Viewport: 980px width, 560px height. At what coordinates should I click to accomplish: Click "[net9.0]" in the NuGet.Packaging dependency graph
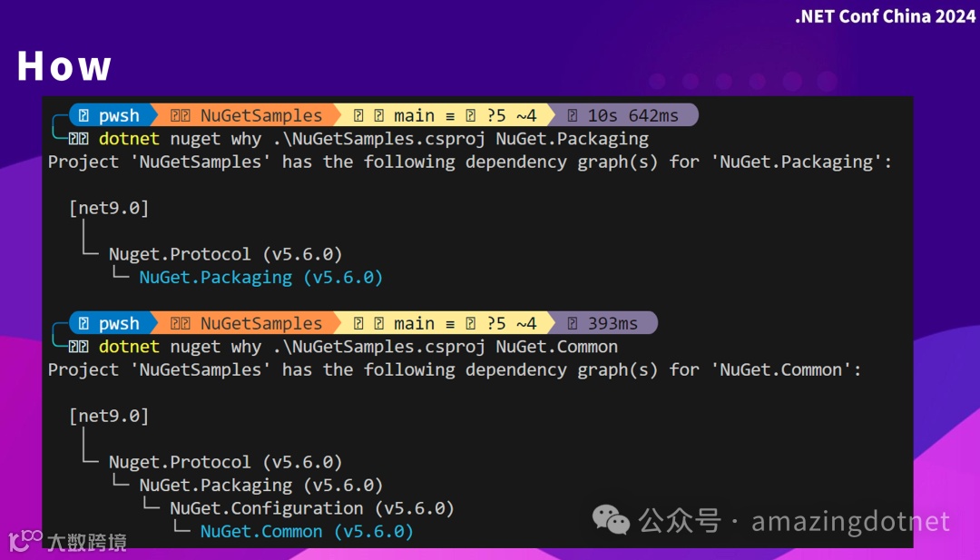[110, 208]
